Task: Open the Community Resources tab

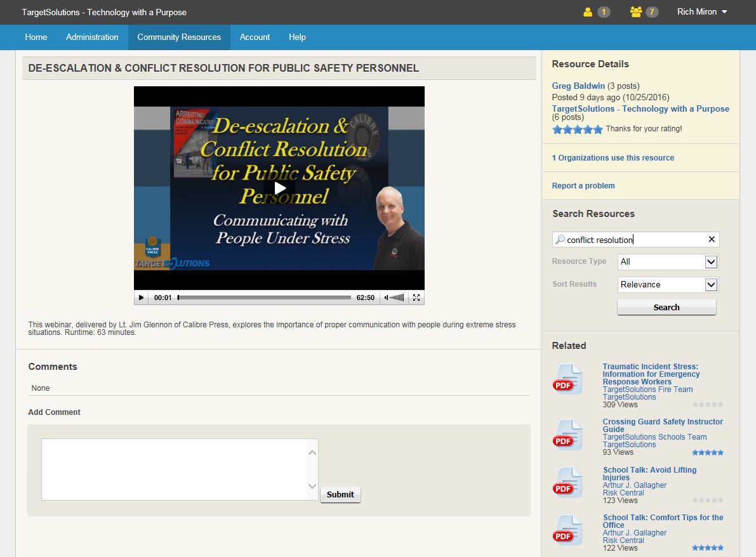Action: coord(179,37)
